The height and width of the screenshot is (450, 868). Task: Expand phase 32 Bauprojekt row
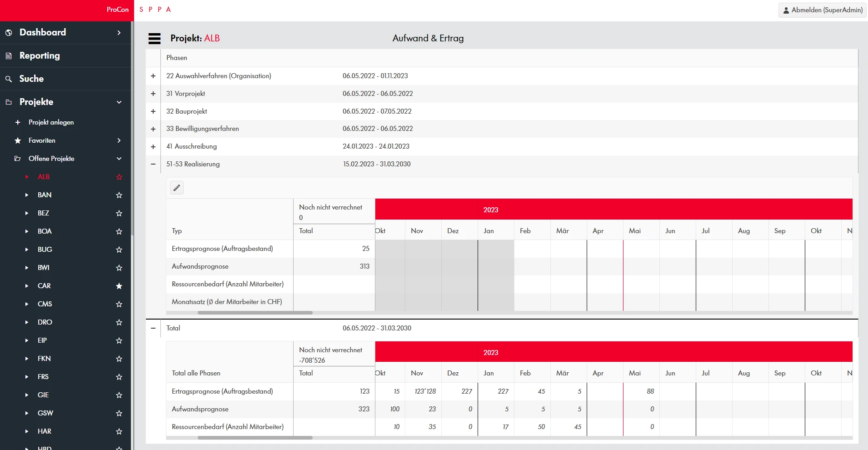[x=153, y=111]
